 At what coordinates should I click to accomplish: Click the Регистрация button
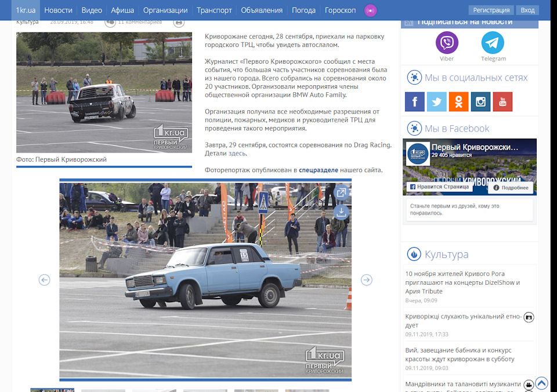491,10
